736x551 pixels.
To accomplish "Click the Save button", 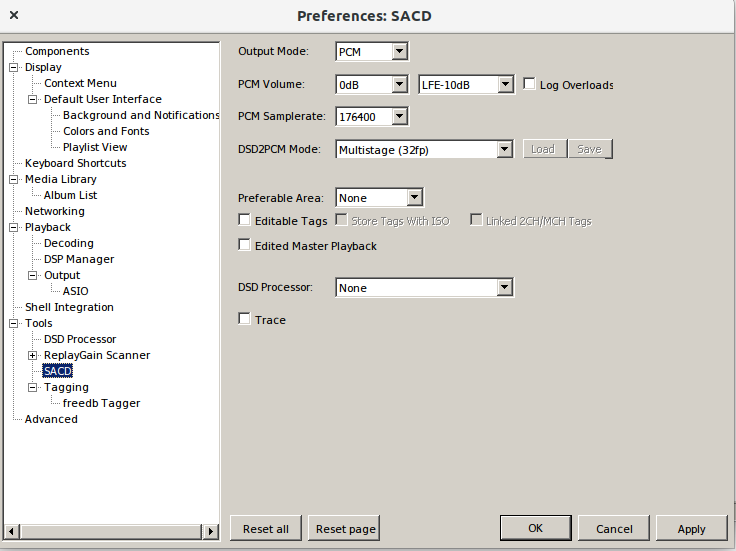I will [x=590, y=149].
